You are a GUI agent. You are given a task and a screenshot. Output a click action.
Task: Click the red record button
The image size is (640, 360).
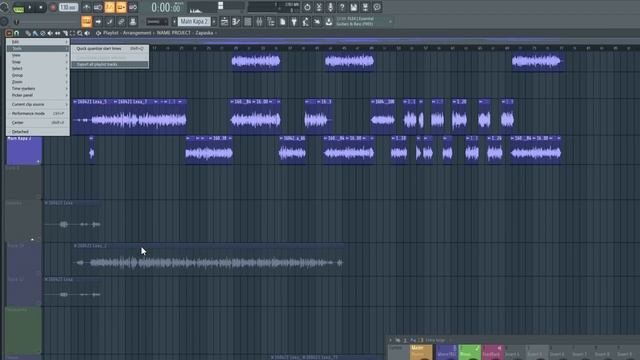coord(53,7)
